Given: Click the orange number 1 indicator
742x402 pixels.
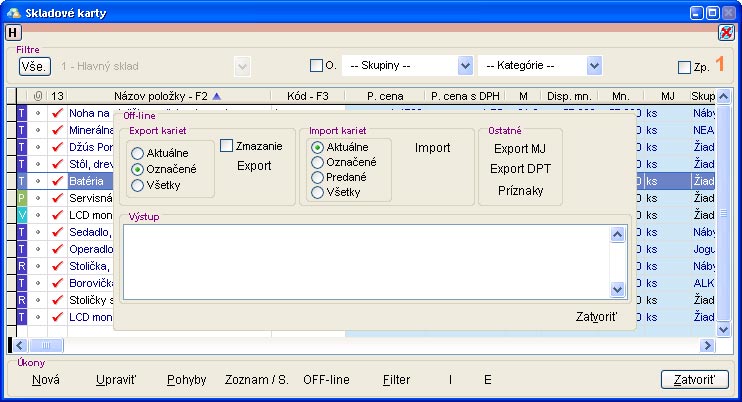Looking at the screenshot, I should (x=718, y=66).
